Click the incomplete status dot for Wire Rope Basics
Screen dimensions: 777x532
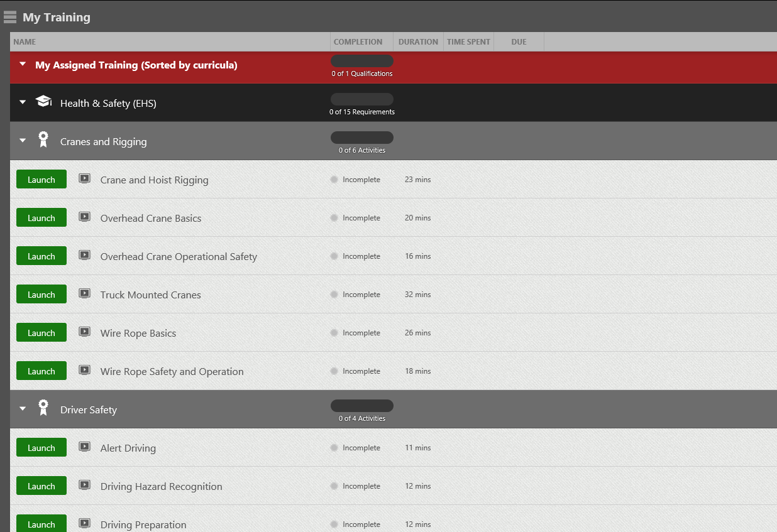[x=334, y=333]
